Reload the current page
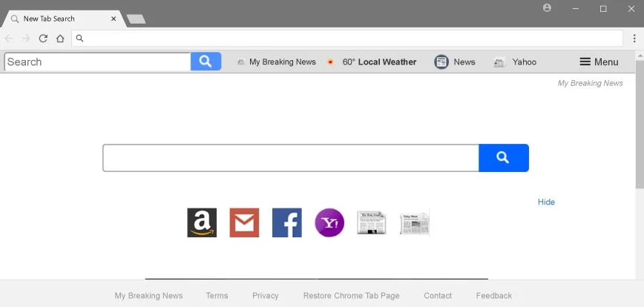 click(x=43, y=39)
